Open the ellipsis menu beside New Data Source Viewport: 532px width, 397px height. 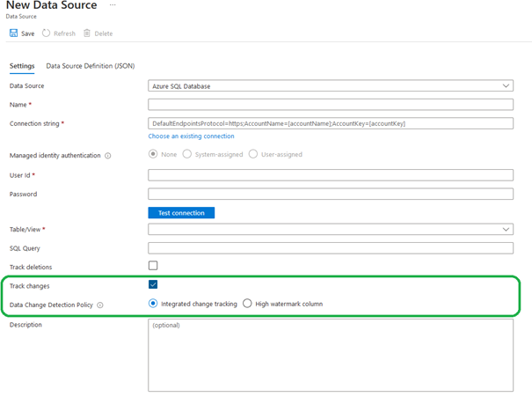coord(112,5)
